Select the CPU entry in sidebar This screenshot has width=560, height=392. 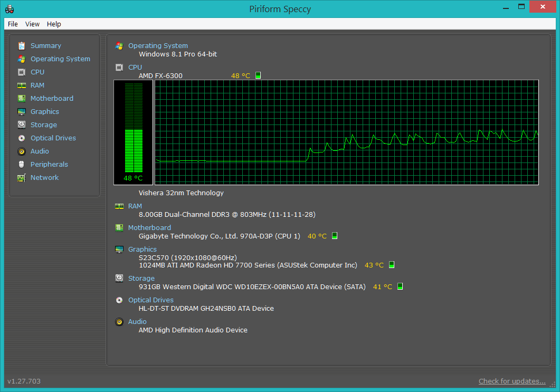37,72
